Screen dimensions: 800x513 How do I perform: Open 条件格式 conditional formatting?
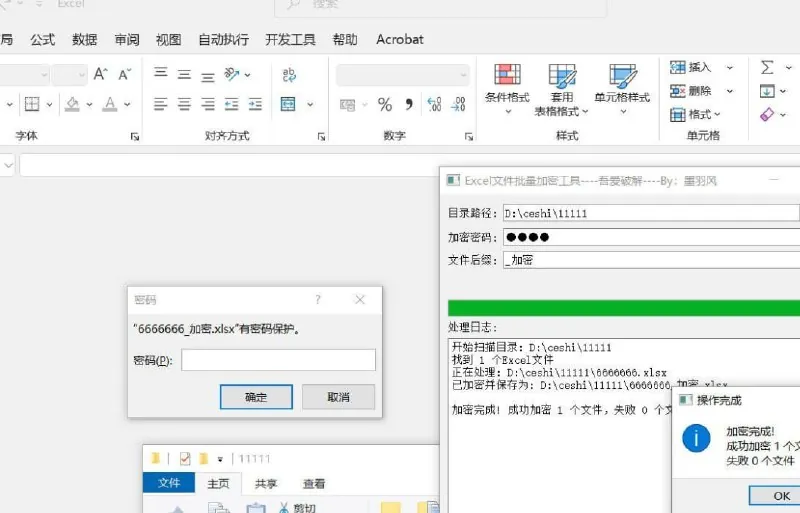(507, 88)
